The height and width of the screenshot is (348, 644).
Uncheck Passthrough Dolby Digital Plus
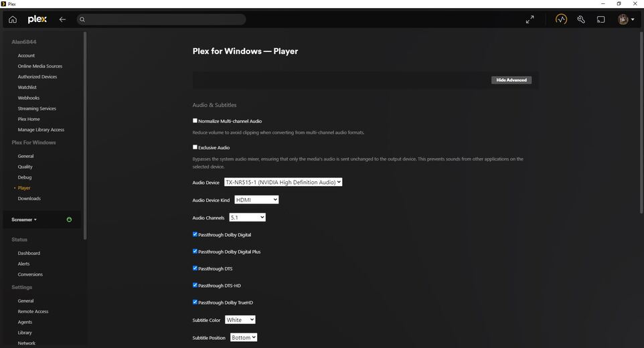[195, 251]
